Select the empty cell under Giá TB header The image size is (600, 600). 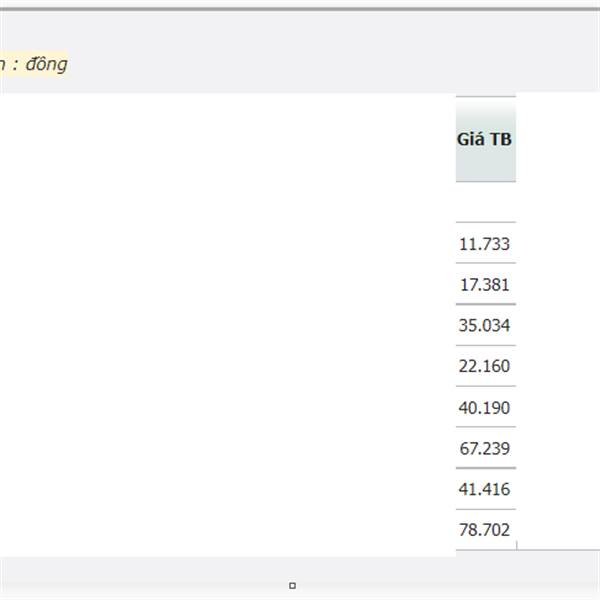coord(485,202)
